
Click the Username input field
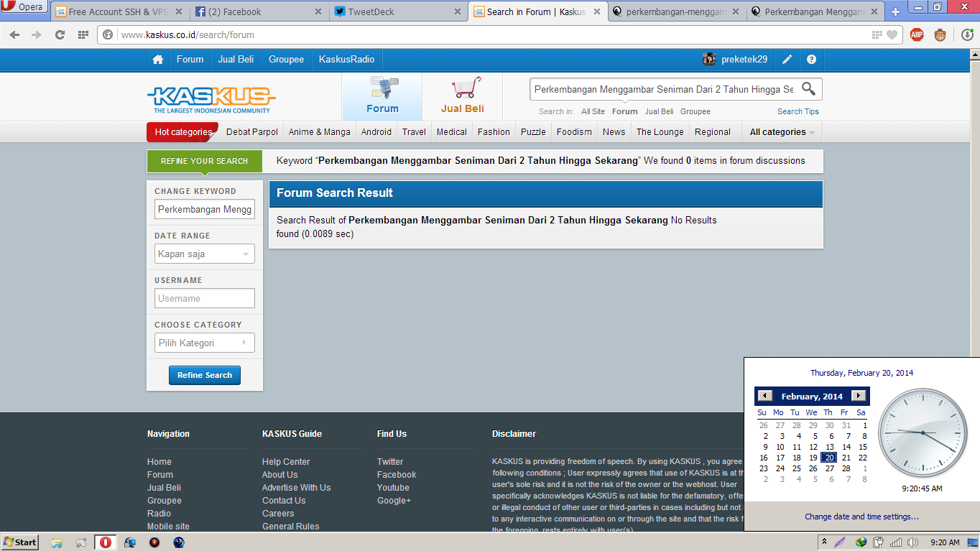[205, 298]
